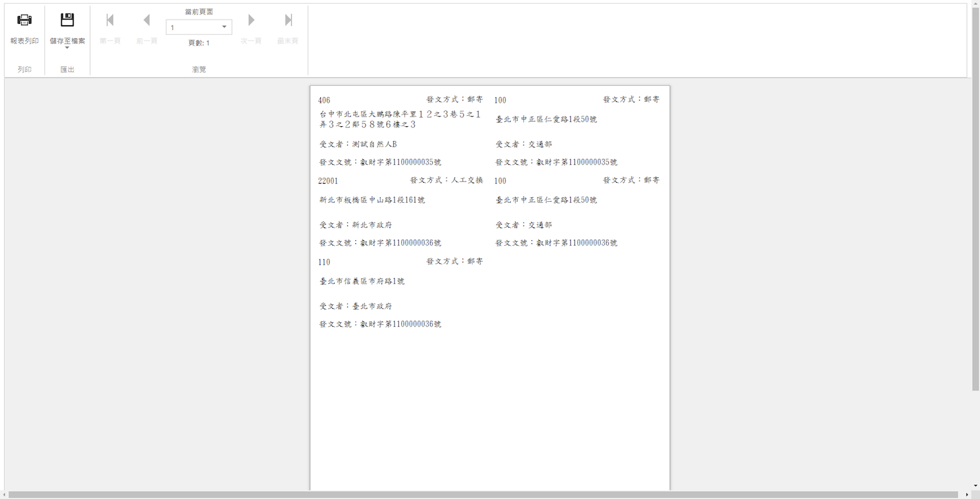Click the address 新北市板橋區中山路1段161號
The width and height of the screenshot is (980, 499).
click(x=372, y=200)
